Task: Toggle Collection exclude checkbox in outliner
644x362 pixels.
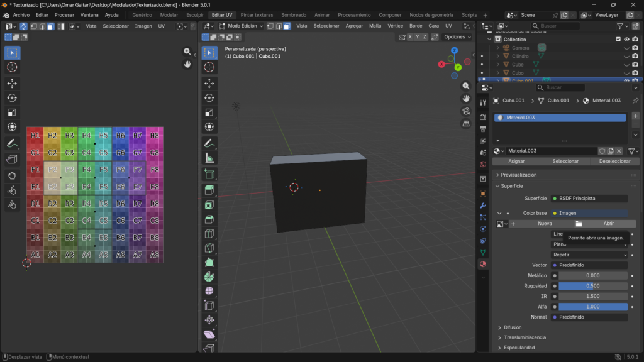Action: pyautogui.click(x=618, y=39)
